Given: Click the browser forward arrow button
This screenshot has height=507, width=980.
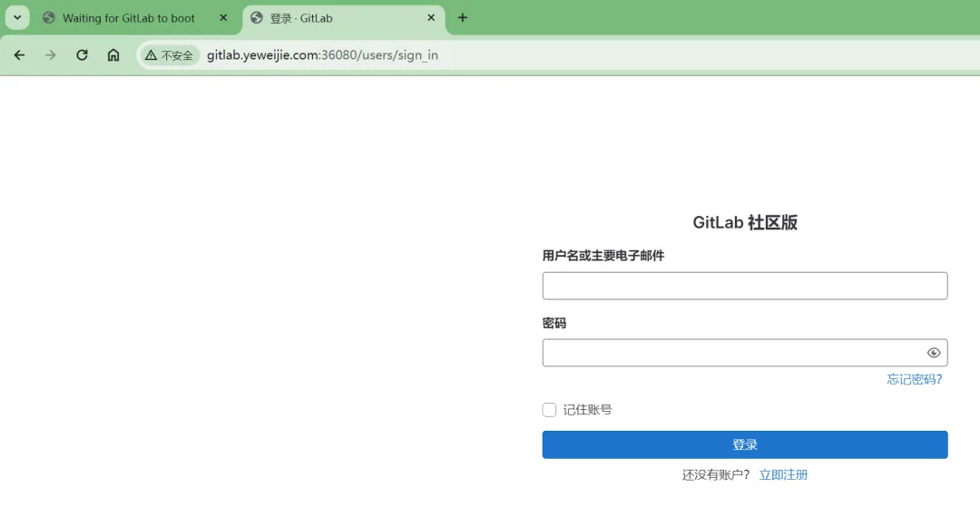Looking at the screenshot, I should tap(51, 55).
